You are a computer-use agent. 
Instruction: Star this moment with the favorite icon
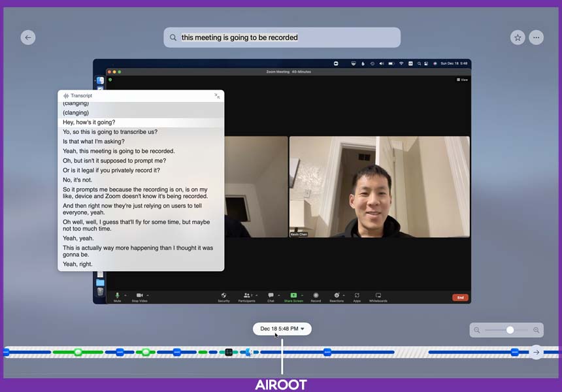click(518, 38)
